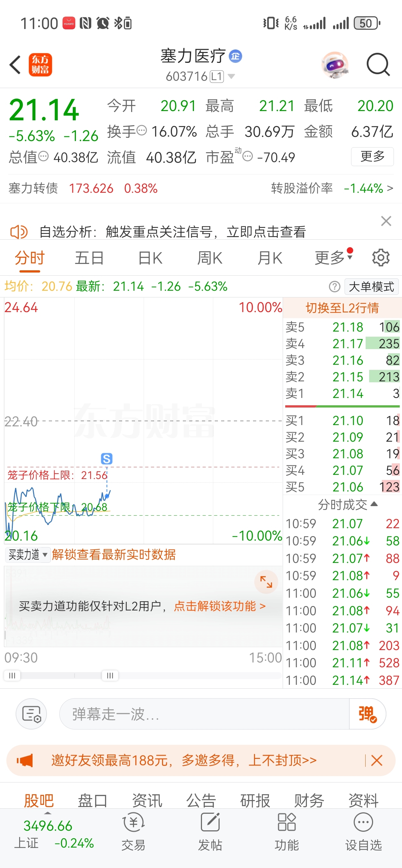Open the 盘口 tab

(x=93, y=800)
